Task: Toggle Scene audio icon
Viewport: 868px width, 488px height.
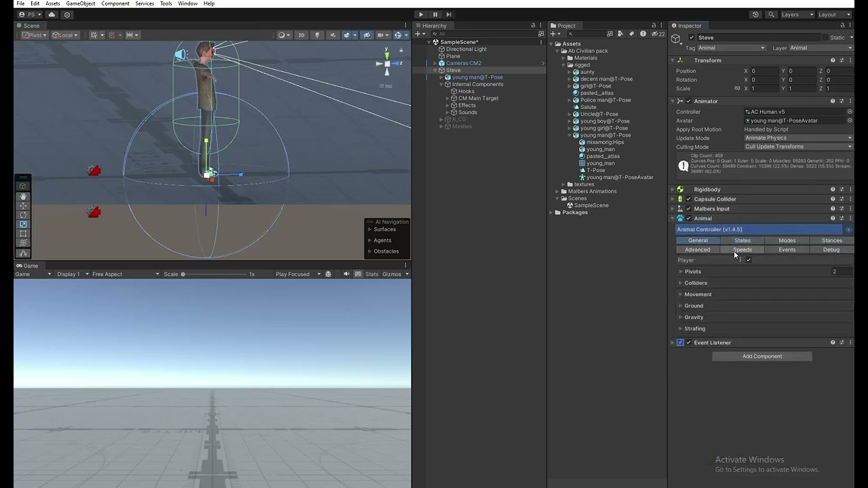Action: coord(332,35)
